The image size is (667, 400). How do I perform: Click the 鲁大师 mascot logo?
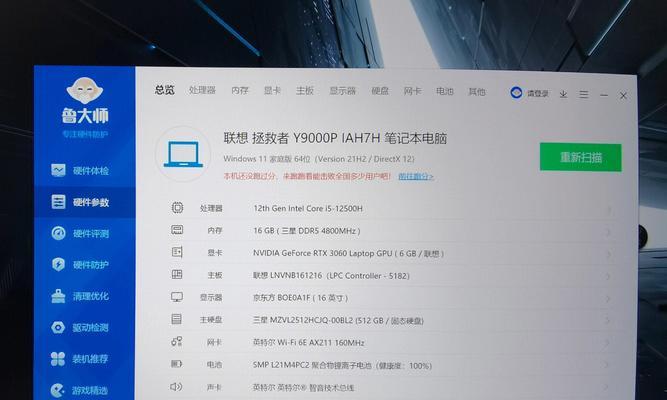tap(85, 91)
